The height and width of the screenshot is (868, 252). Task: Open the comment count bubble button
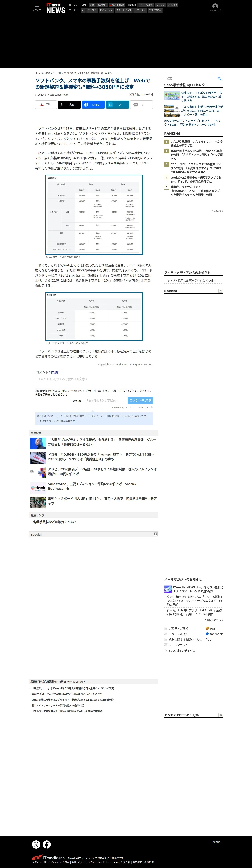pyautogui.click(x=142, y=105)
